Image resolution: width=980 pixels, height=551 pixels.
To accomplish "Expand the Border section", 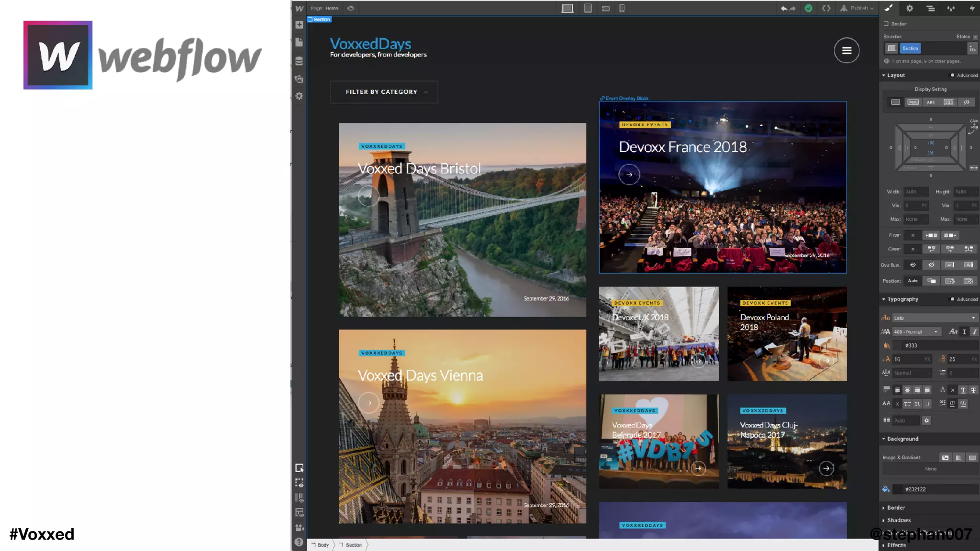I will tap(895, 507).
